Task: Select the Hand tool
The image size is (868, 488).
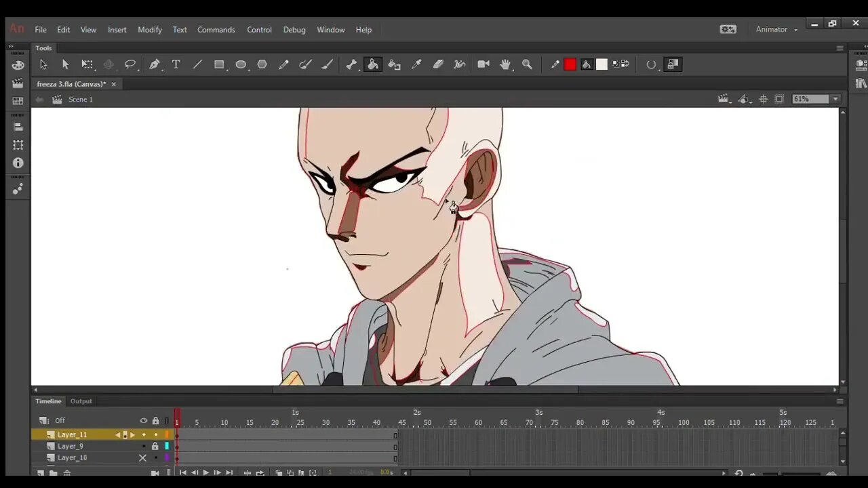Action: click(505, 64)
